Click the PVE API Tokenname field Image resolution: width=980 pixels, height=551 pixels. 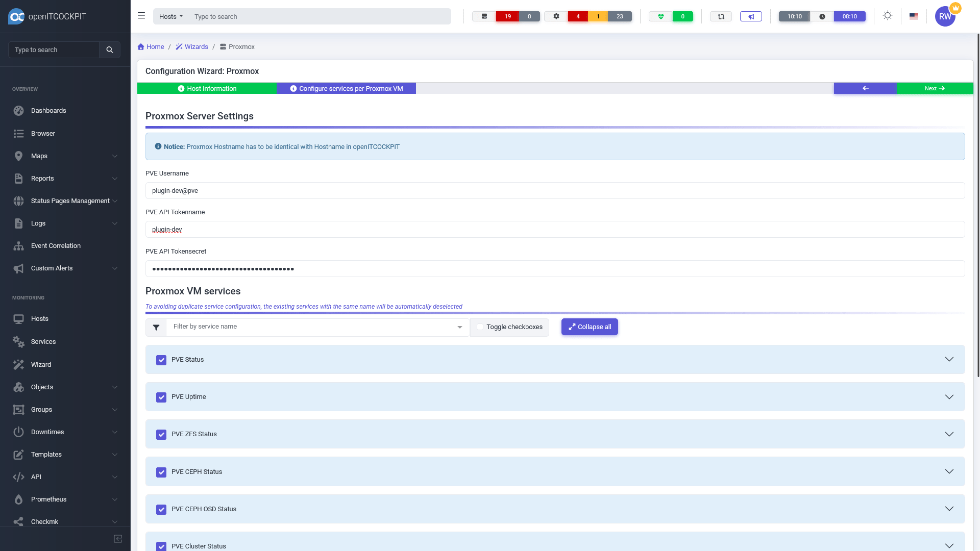pos(555,230)
